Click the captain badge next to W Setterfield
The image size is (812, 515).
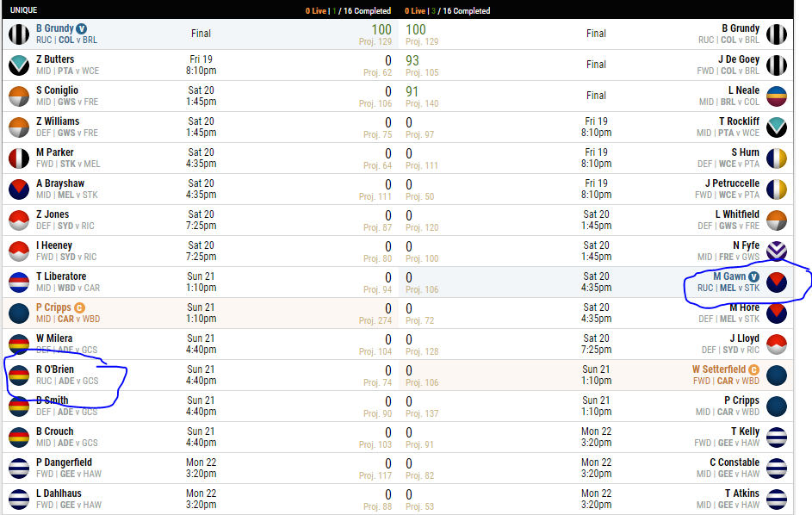[x=753, y=369]
